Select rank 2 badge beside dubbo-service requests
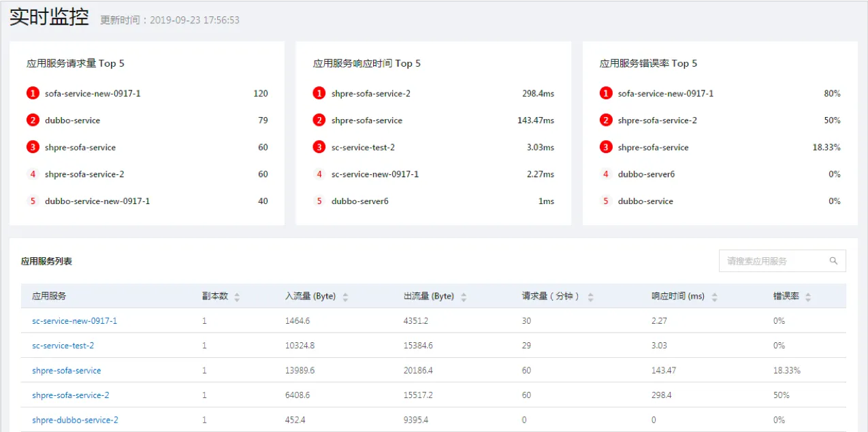The height and width of the screenshot is (432, 868). point(33,120)
